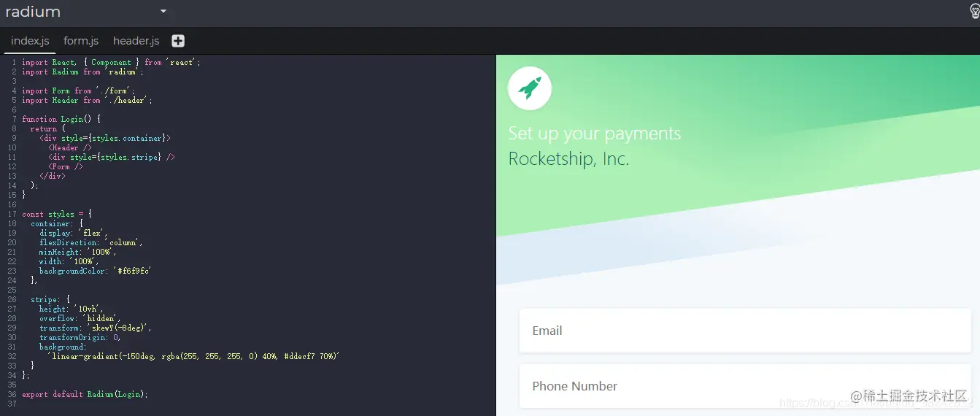Focus the Email input field

pos(745,331)
